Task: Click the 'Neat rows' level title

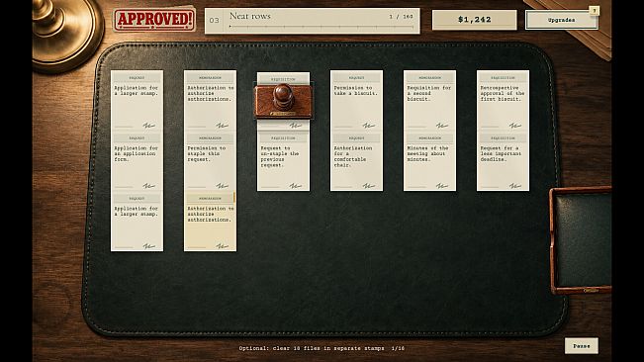Action: click(249, 16)
